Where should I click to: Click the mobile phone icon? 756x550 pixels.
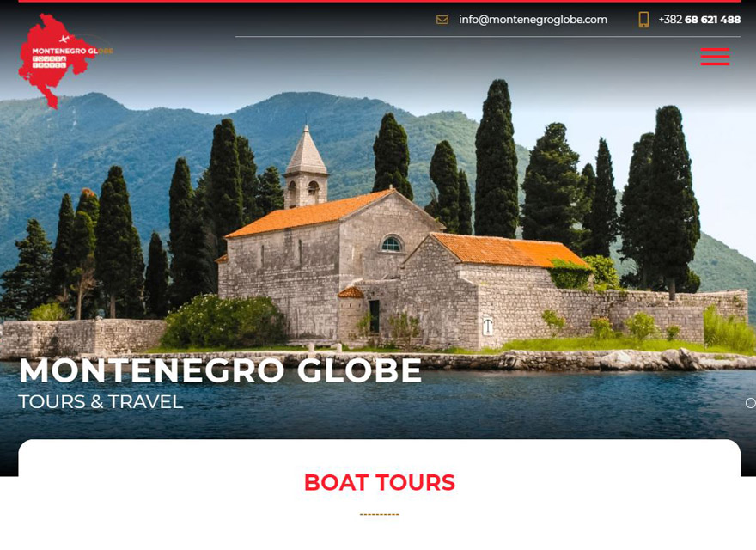coord(643,20)
